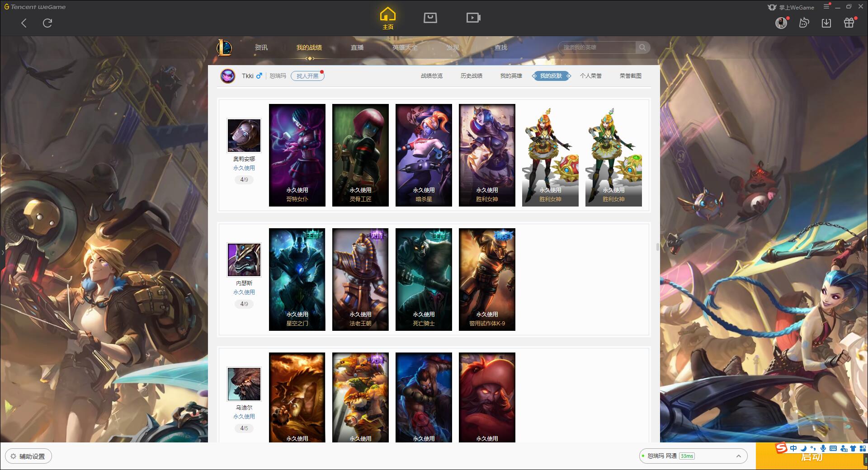Screen dimensions: 868x470
Task: Click the Tencent WeGame logo
Action: (x=35, y=7)
